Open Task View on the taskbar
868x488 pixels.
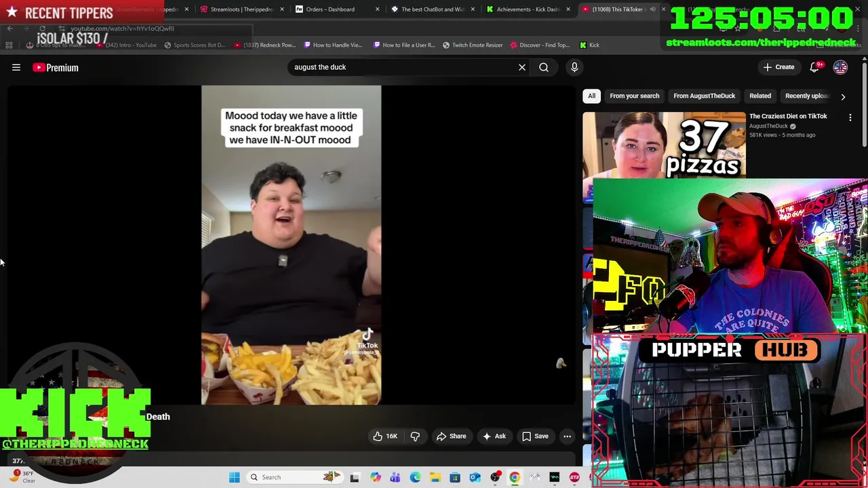(354, 477)
